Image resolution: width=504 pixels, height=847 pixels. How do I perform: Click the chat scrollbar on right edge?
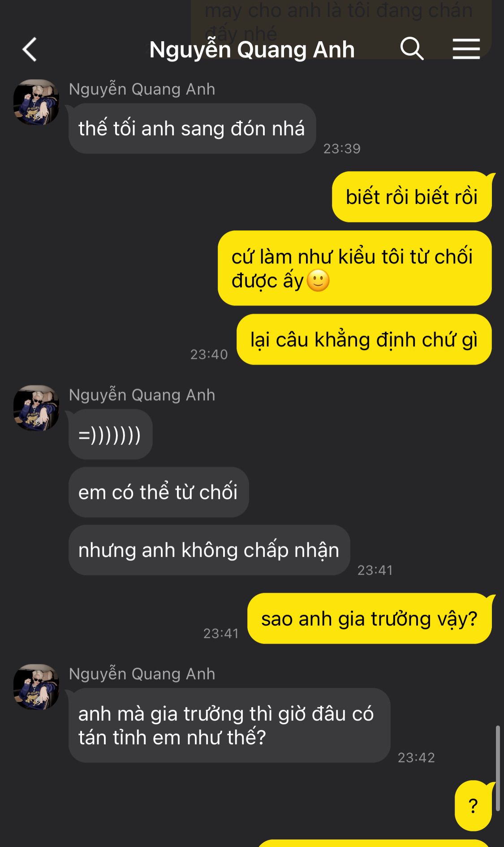click(x=497, y=768)
